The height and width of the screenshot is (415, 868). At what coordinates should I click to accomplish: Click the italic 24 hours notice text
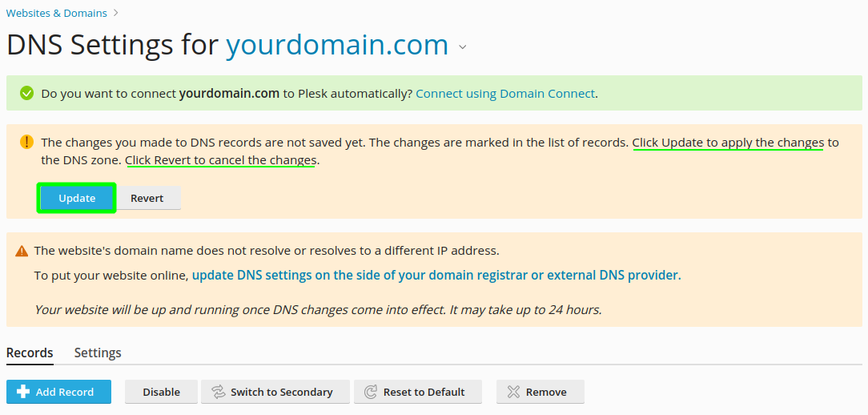[318, 309]
